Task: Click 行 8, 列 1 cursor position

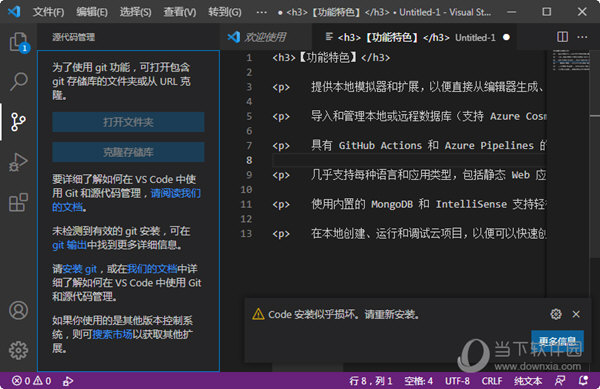Action: pos(371,381)
